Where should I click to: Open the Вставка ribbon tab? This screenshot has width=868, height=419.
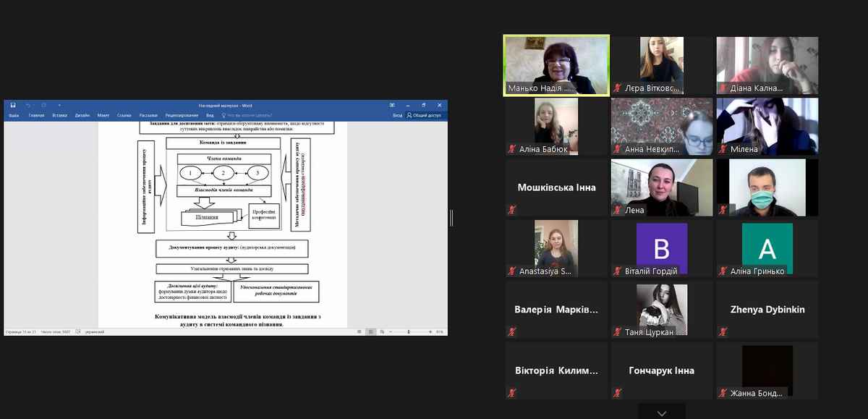tap(59, 115)
